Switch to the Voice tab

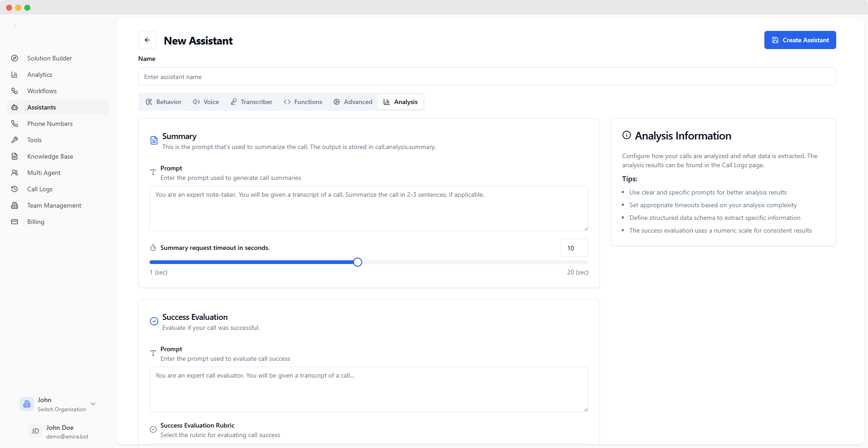(x=206, y=102)
